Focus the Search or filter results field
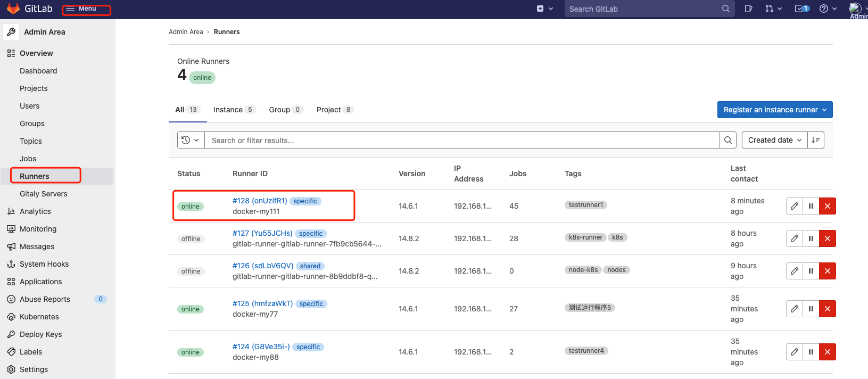Screen dimensions: 868x379 click(x=462, y=140)
